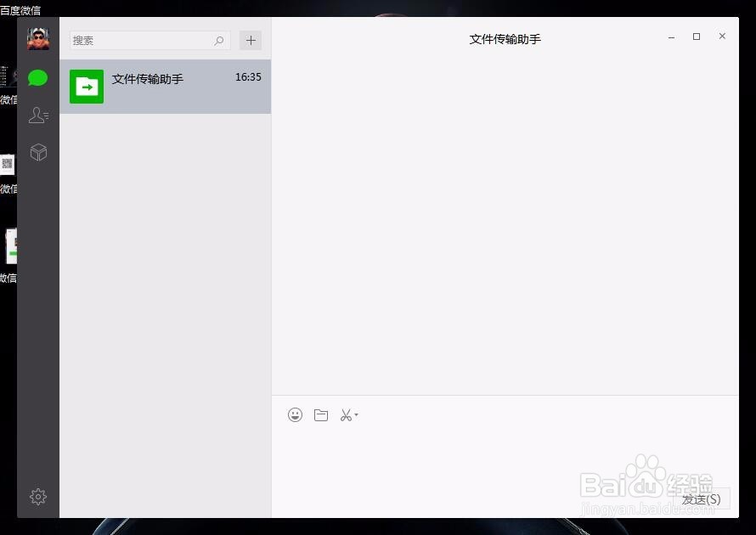Switch to Chats using the green chat bubble

pos(37,77)
